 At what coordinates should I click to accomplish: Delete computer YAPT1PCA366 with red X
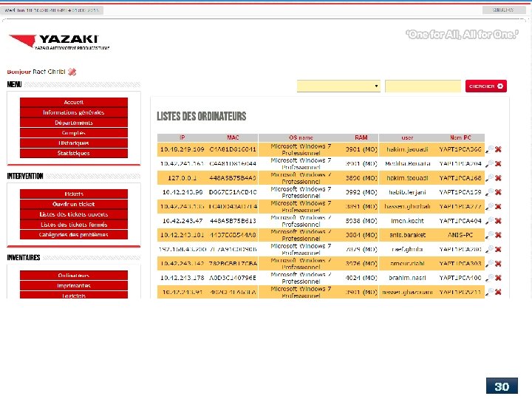pyautogui.click(x=498, y=149)
